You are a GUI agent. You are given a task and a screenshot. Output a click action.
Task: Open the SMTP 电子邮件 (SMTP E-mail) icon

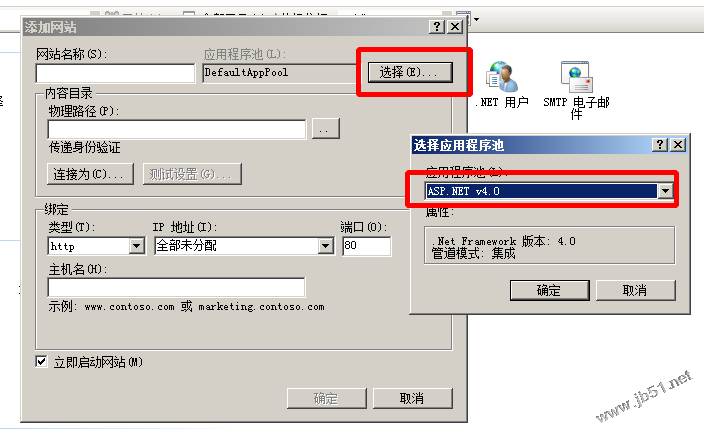click(x=576, y=90)
